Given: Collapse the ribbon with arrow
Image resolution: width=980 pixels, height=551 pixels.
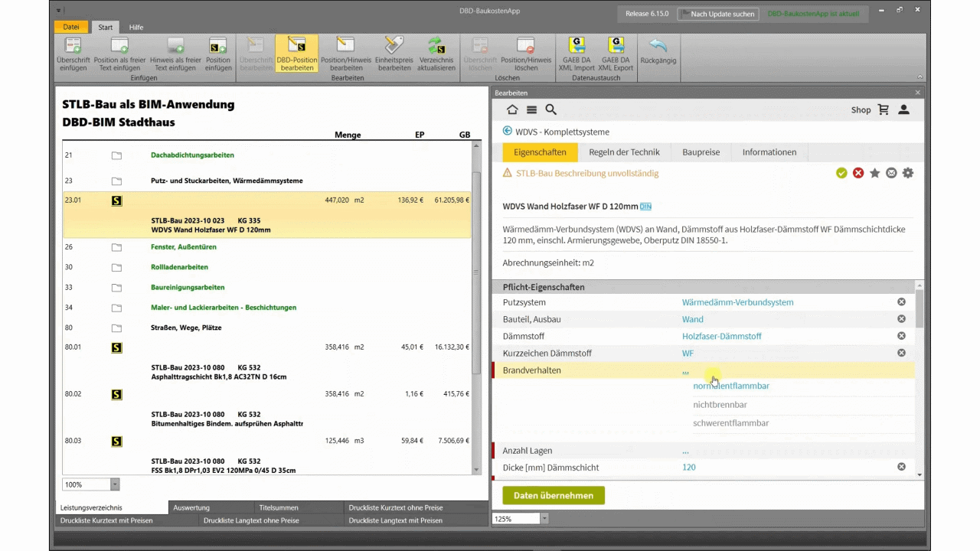Looking at the screenshot, I should [920, 77].
